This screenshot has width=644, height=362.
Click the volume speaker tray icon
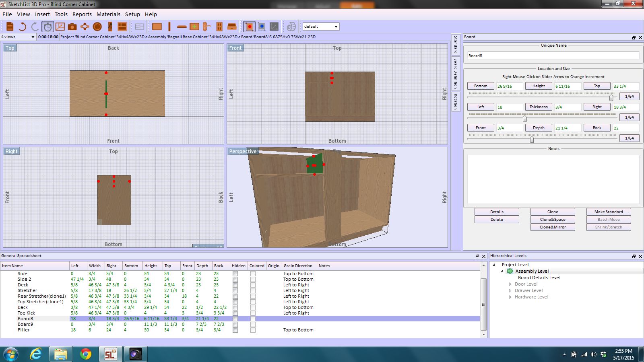(594, 354)
